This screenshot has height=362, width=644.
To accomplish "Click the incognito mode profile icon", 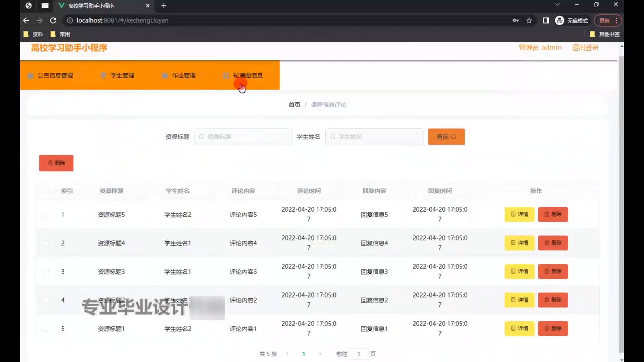I will click(559, 20).
